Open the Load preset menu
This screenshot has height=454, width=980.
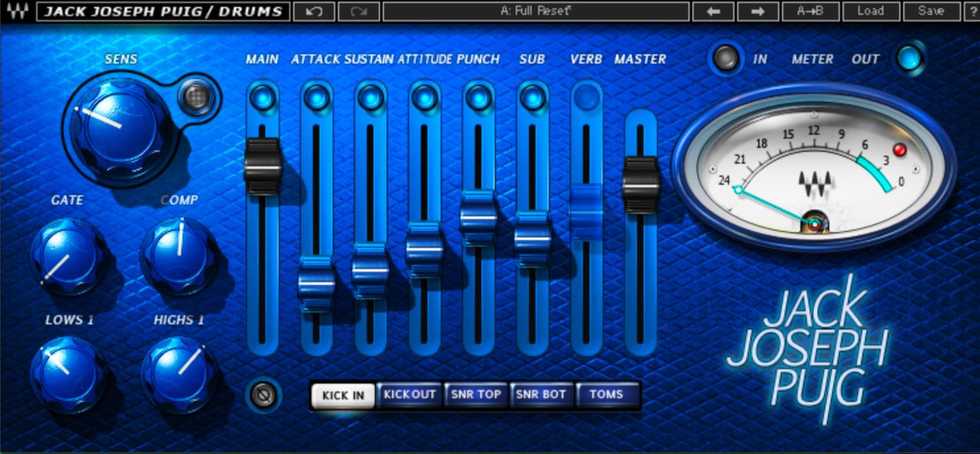click(x=870, y=11)
